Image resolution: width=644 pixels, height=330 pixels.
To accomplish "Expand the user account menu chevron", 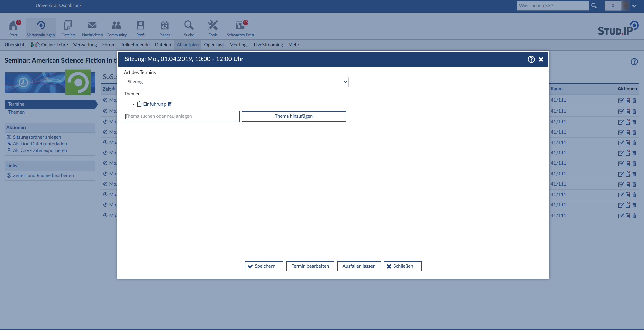I will pyautogui.click(x=634, y=6).
